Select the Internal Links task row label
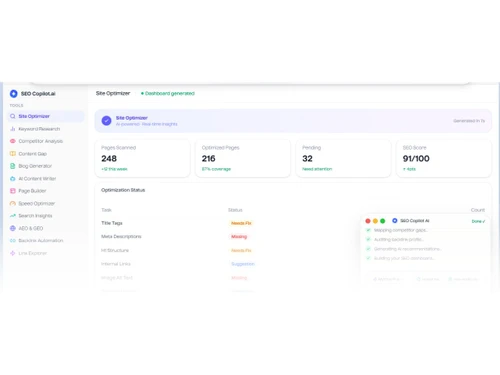500x375 pixels. 116,264
